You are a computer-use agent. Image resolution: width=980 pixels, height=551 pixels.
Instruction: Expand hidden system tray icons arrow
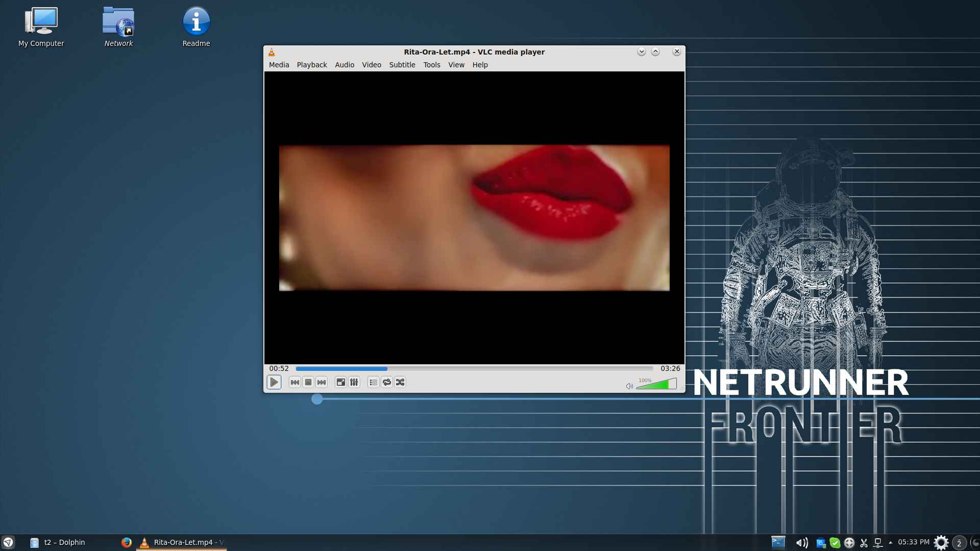tap(891, 542)
